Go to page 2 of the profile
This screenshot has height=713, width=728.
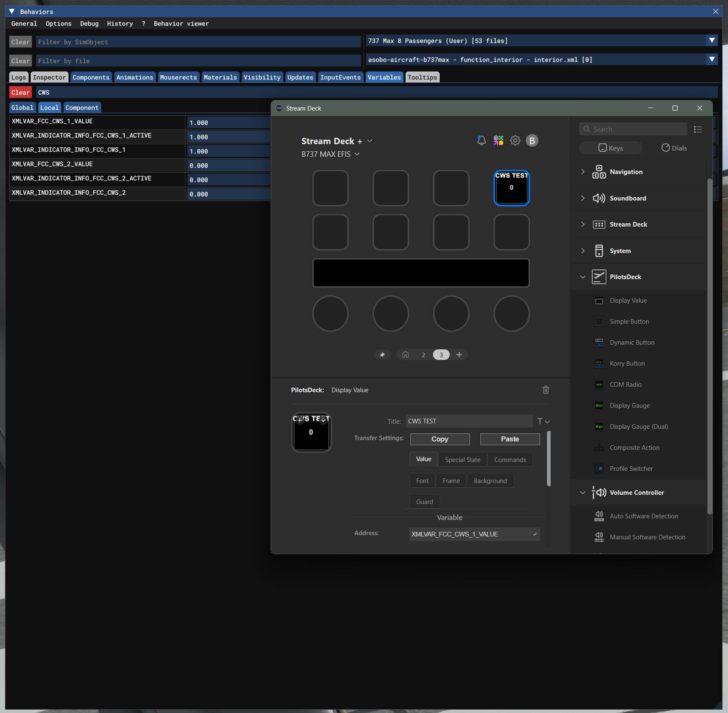(423, 355)
